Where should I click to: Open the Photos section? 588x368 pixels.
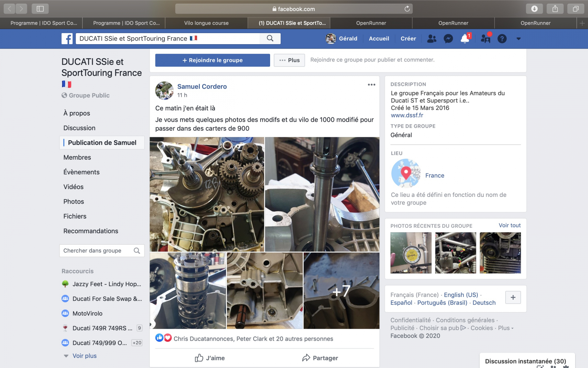(73, 202)
